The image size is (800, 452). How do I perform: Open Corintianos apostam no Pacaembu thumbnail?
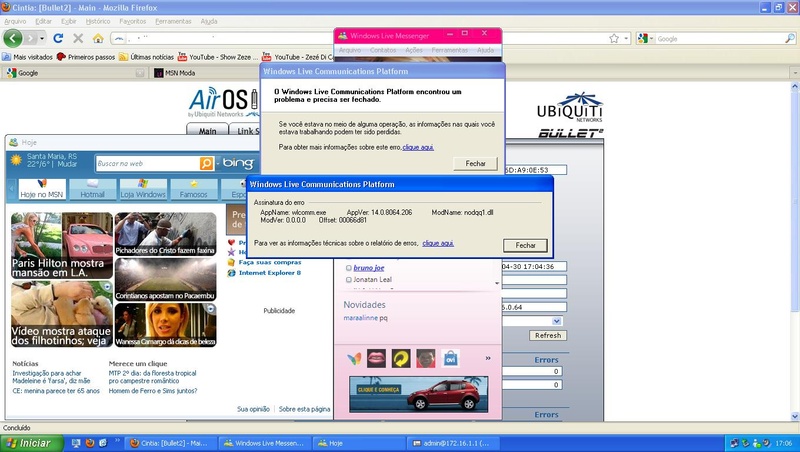click(165, 279)
